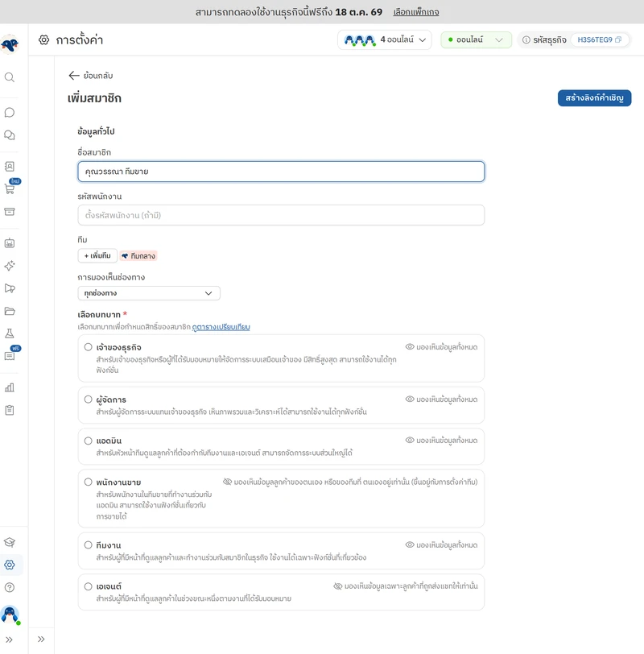This screenshot has height=654, width=644.
Task: Select the เอเจนต์ role radio button
Action: [88, 586]
